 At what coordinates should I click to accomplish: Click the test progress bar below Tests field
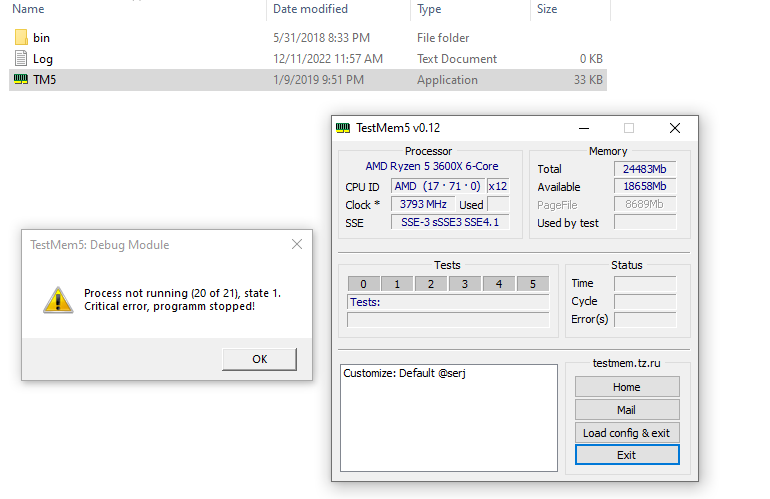[x=448, y=320]
